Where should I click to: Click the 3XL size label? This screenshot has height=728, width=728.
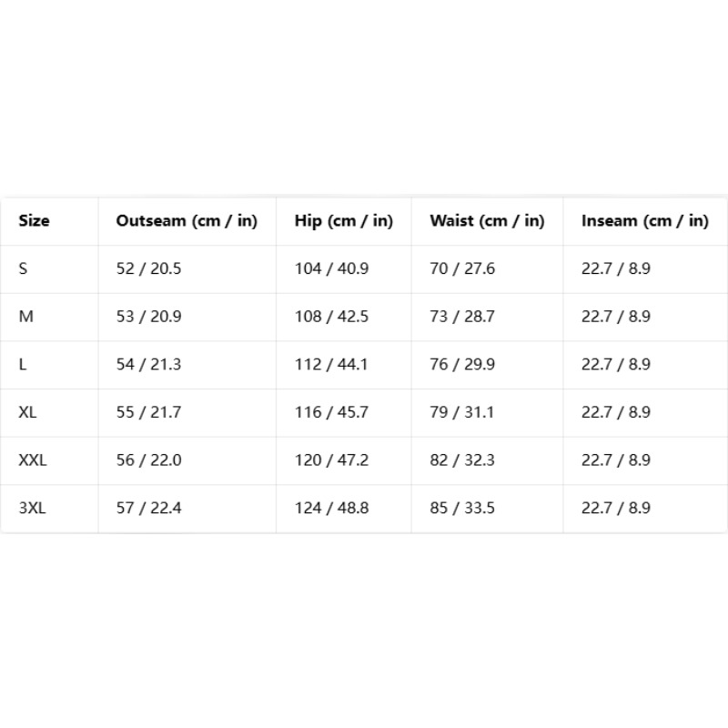[x=33, y=508]
